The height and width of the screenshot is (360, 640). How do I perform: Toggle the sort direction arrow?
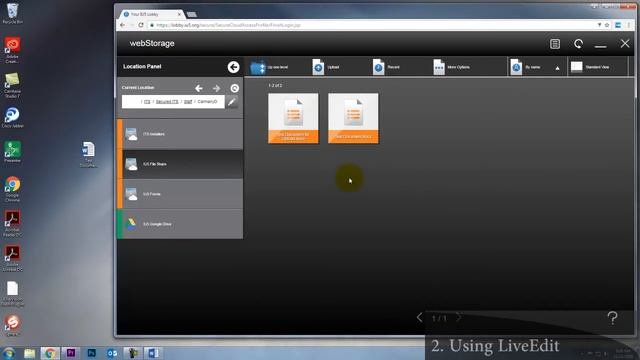pos(558,68)
